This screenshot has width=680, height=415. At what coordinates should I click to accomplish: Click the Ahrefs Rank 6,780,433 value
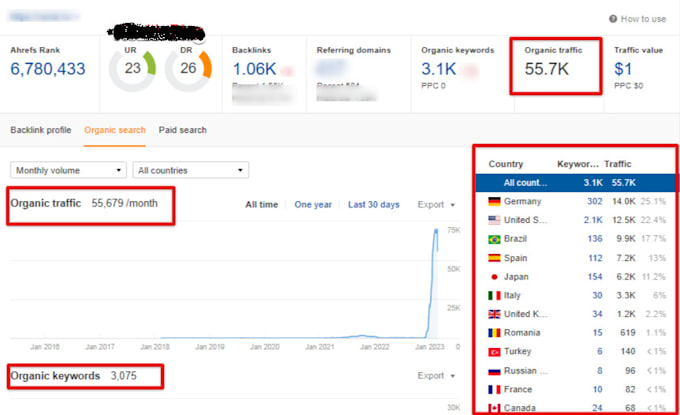coord(48,69)
